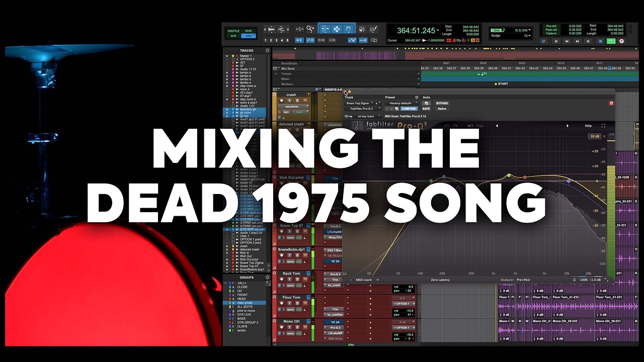Click the green Play transport button
Screen dimensions: 644x362
coord(611,41)
